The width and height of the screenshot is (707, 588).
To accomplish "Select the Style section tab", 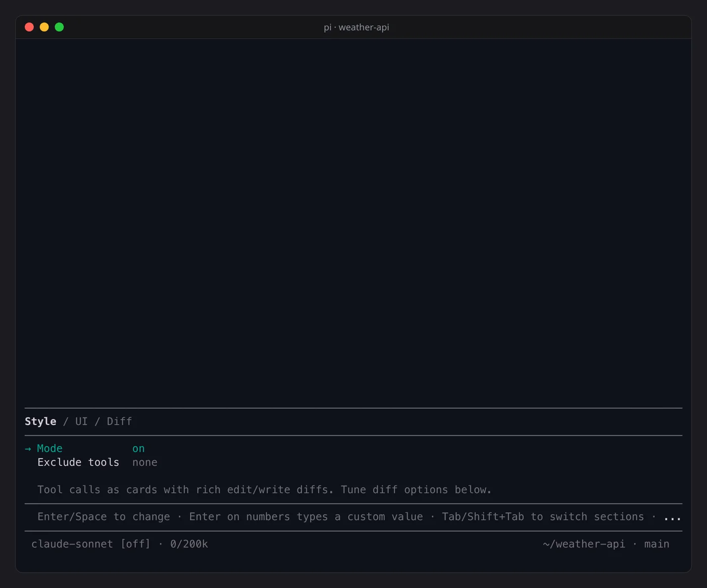I will pyautogui.click(x=40, y=421).
